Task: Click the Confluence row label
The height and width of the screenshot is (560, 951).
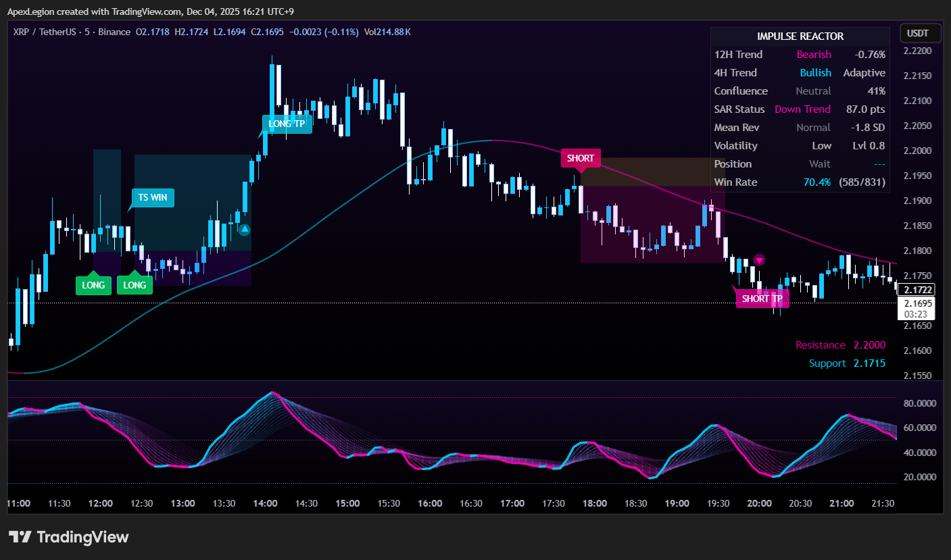Action: (x=741, y=91)
